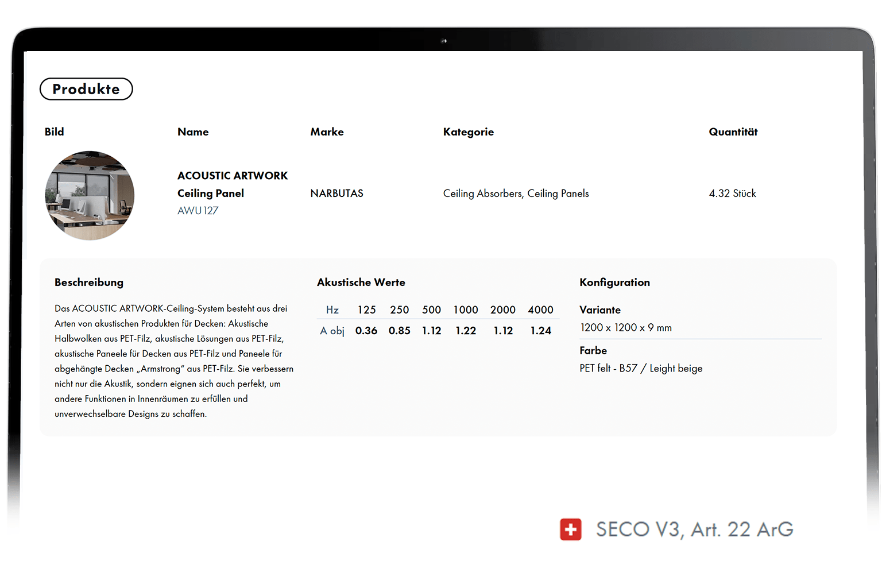Screen dimensions: 882x588
Task: Click the Variante 1200 x 1200 x 9 mm value
Action: pyautogui.click(x=625, y=328)
